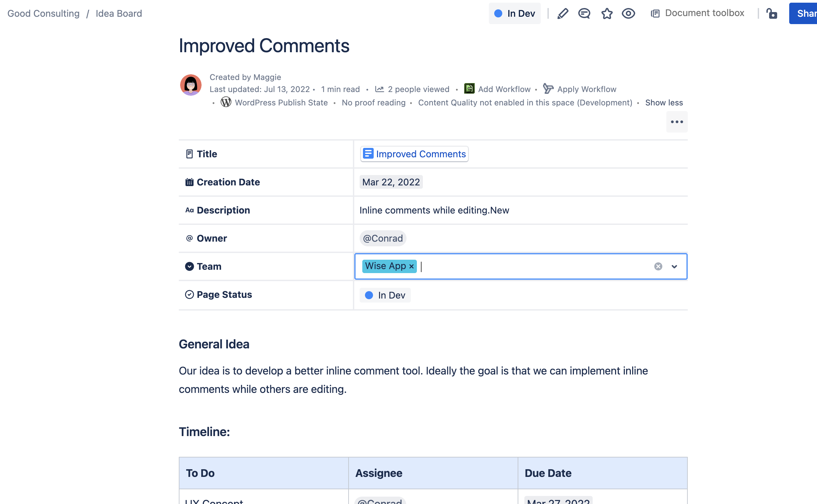This screenshot has width=817, height=504.
Task: Expand the Team property chevron icon
Action: pos(190,266)
